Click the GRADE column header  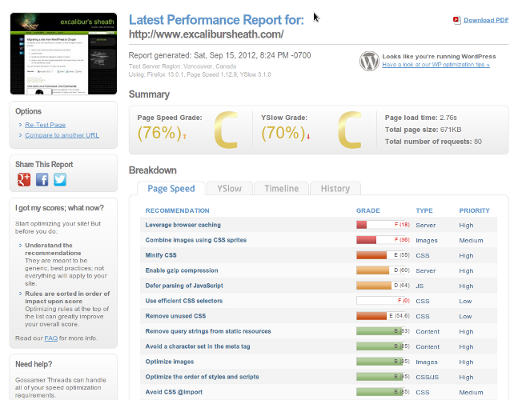pos(368,211)
